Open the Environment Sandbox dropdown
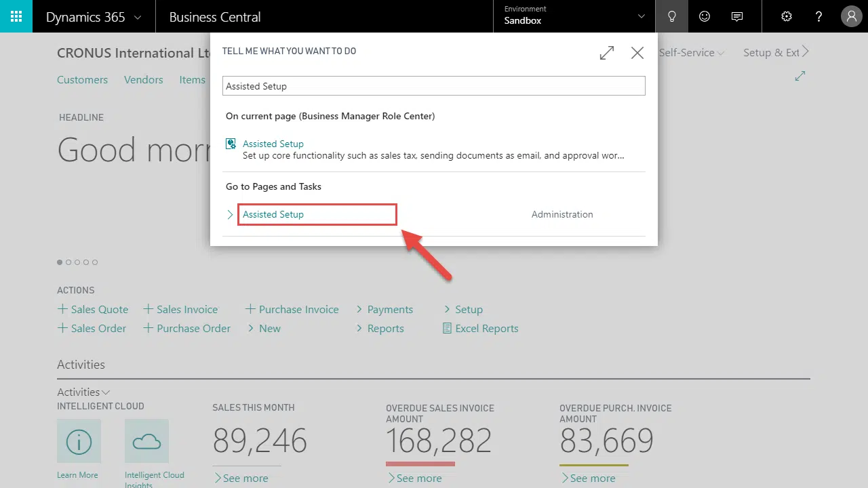 574,16
